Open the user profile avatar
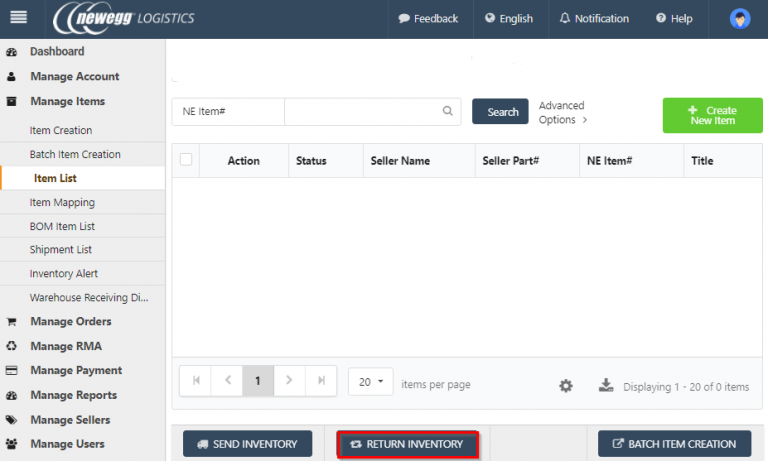Viewport: 768px width, 461px height. tap(740, 19)
